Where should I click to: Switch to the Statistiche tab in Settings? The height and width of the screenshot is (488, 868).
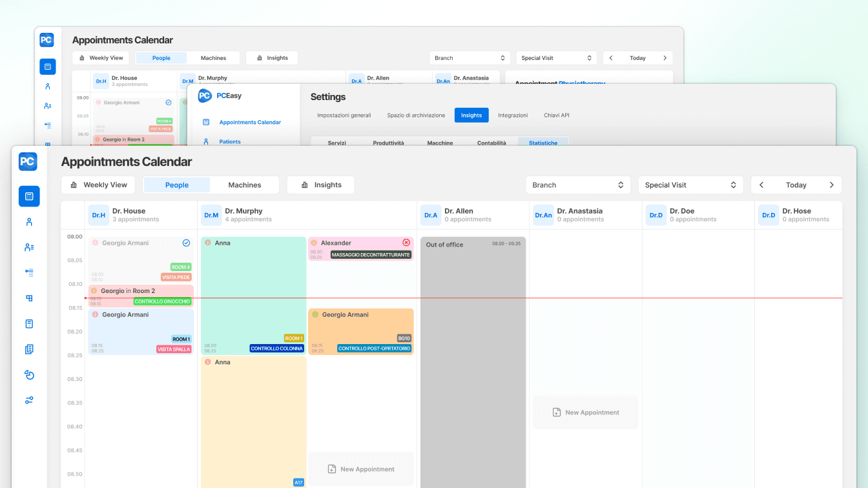543,143
